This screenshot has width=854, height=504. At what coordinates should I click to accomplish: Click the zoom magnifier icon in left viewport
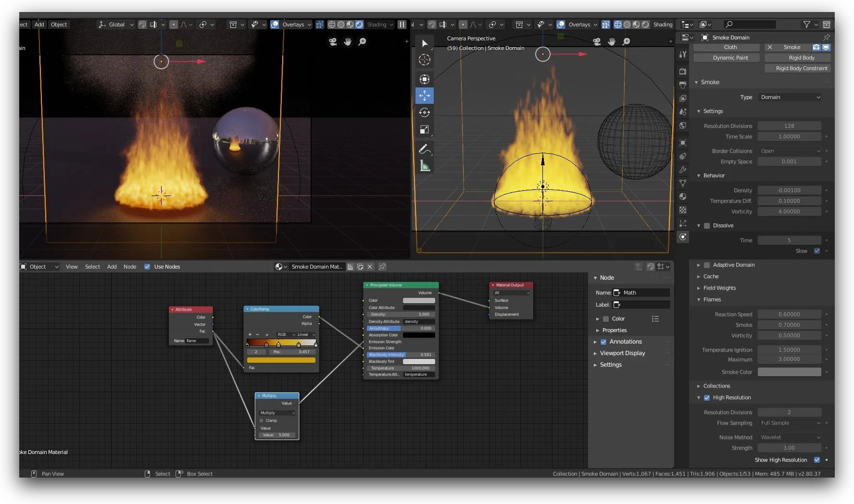(x=363, y=42)
